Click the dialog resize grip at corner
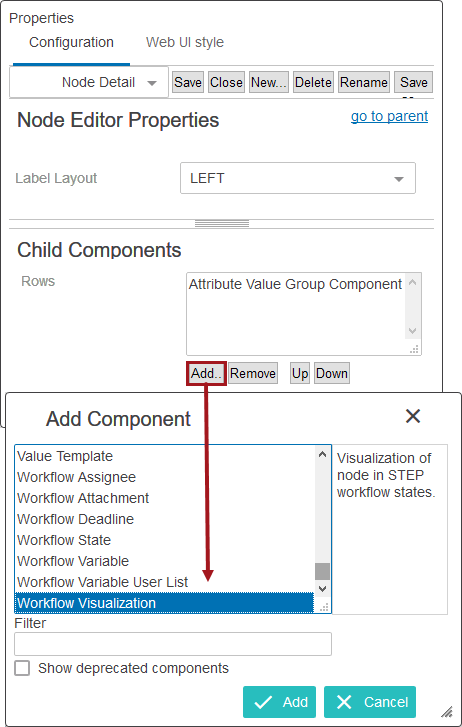The image size is (462, 727). (x=447, y=711)
